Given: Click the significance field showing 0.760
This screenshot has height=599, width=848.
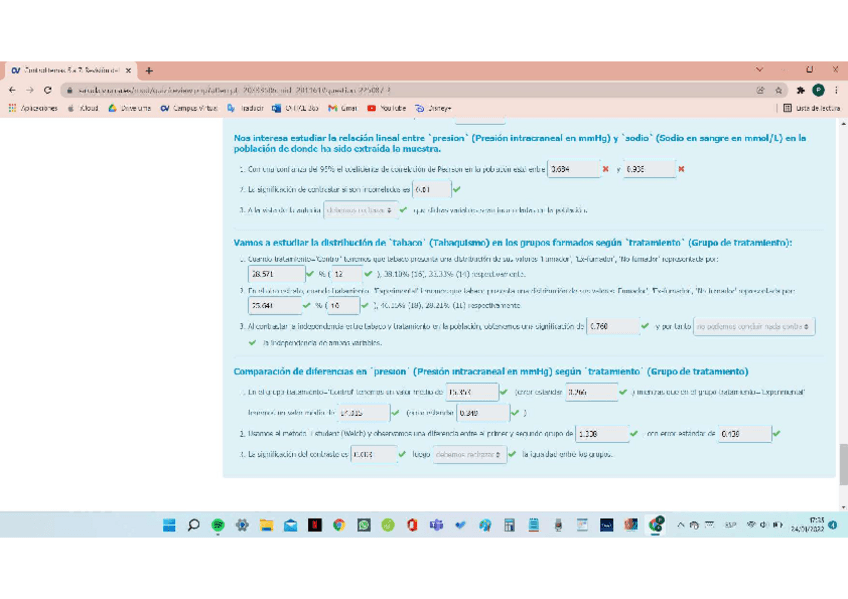Looking at the screenshot, I should [x=612, y=326].
